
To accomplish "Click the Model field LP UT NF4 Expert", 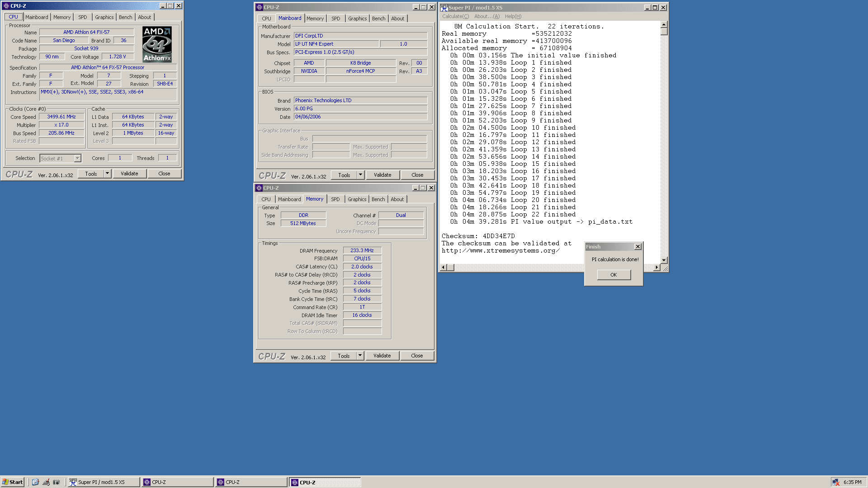I will tap(336, 44).
